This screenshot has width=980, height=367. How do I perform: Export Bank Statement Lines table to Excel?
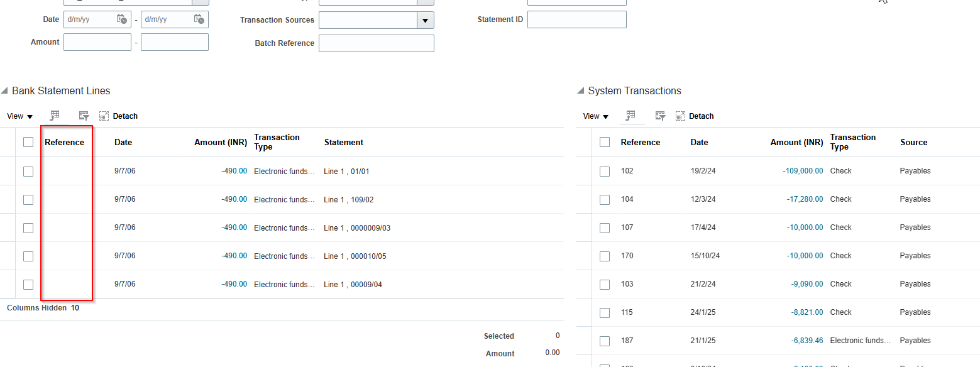[54, 116]
